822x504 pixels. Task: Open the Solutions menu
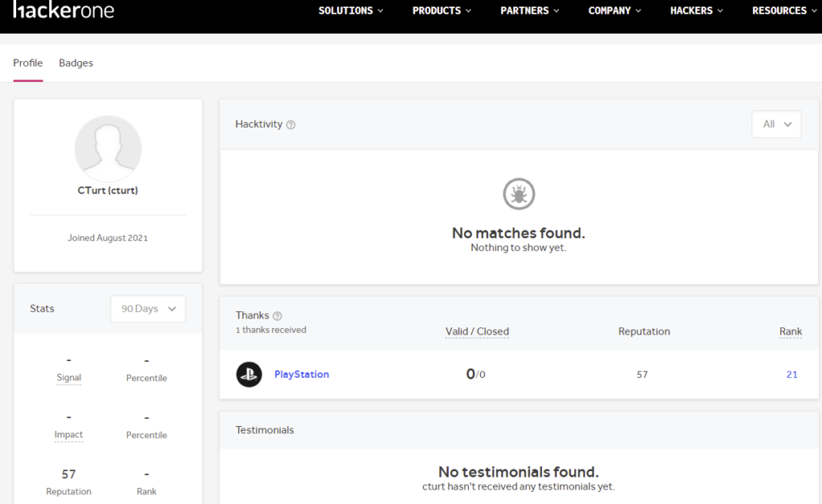351,10
